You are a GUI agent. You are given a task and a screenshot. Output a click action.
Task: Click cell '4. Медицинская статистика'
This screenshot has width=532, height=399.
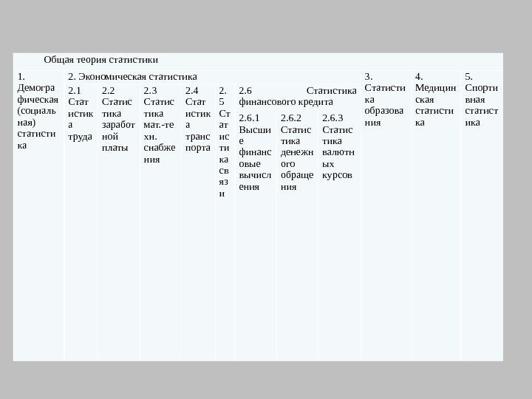pyautogui.click(x=436, y=216)
